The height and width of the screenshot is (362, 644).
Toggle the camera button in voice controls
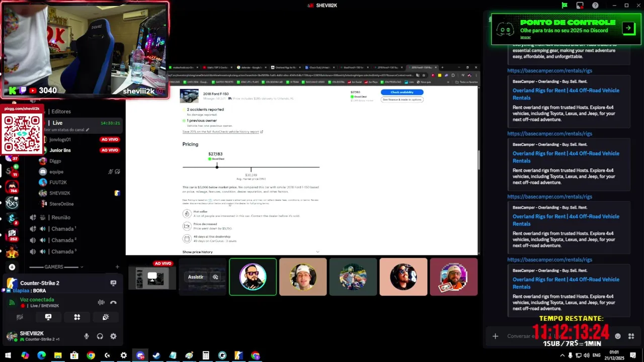coord(20,317)
